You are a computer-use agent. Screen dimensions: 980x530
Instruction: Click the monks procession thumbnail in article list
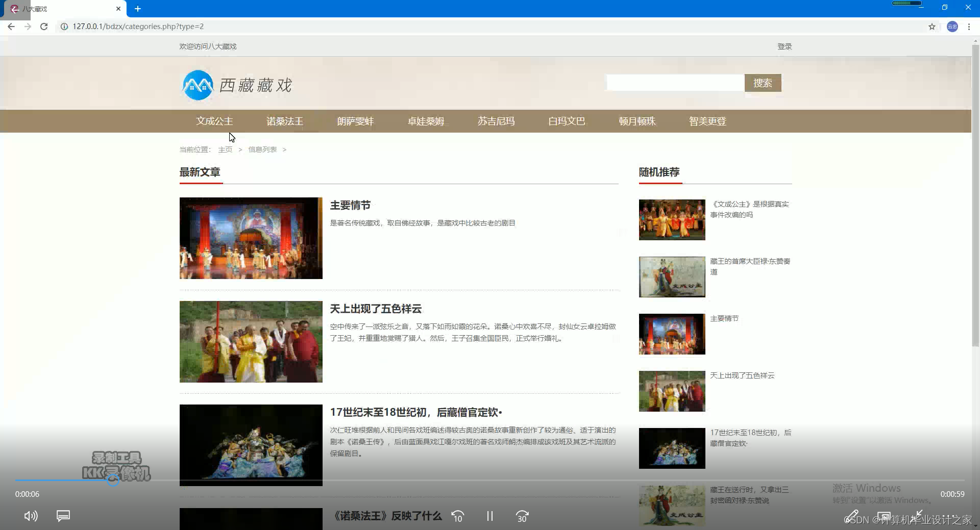251,342
